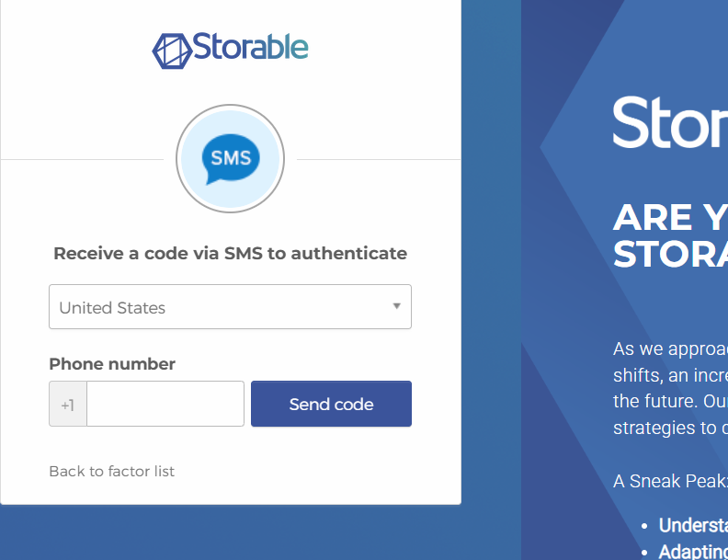Click the Storable hexagon logo icon
Viewport: 728px width, 560px height.
click(171, 51)
